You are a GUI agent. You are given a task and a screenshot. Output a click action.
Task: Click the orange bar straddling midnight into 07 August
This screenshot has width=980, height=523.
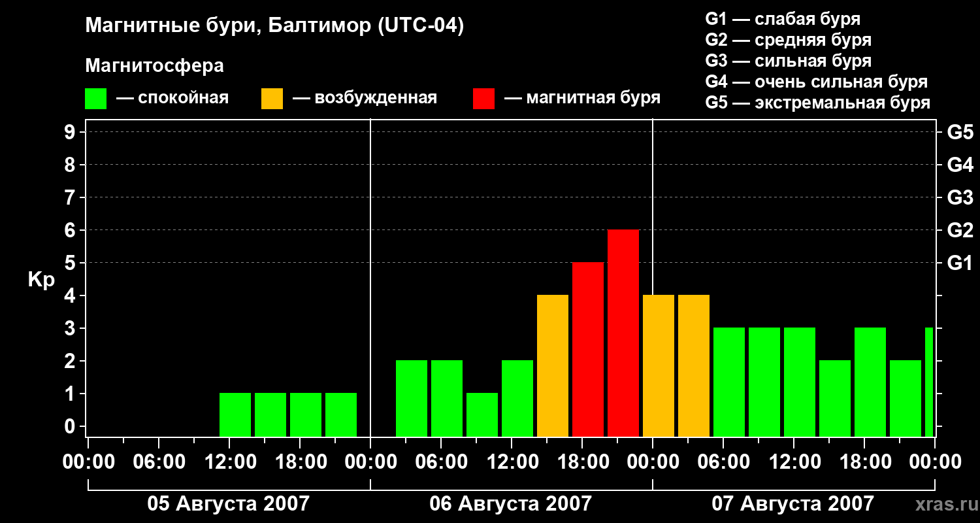pyautogui.click(x=659, y=366)
